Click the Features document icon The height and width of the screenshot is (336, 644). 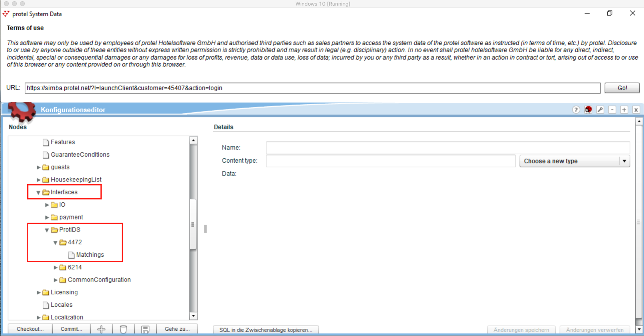(46, 142)
